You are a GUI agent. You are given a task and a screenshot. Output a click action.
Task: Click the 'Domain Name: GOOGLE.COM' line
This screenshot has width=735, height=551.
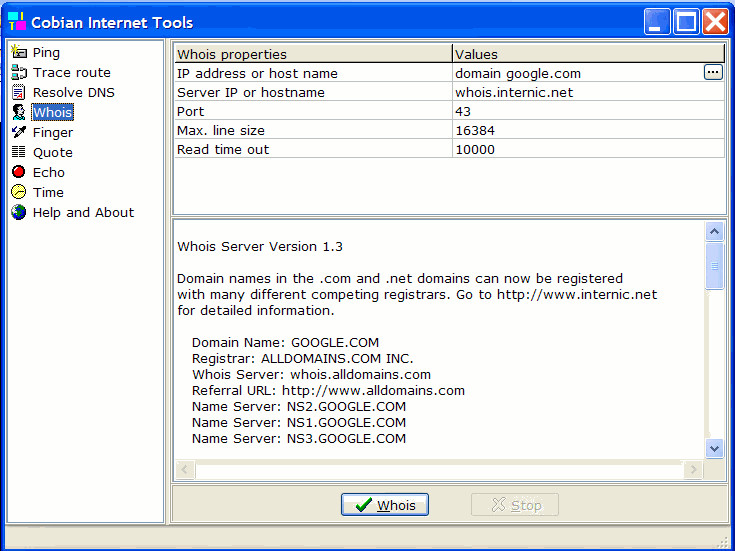(x=285, y=342)
